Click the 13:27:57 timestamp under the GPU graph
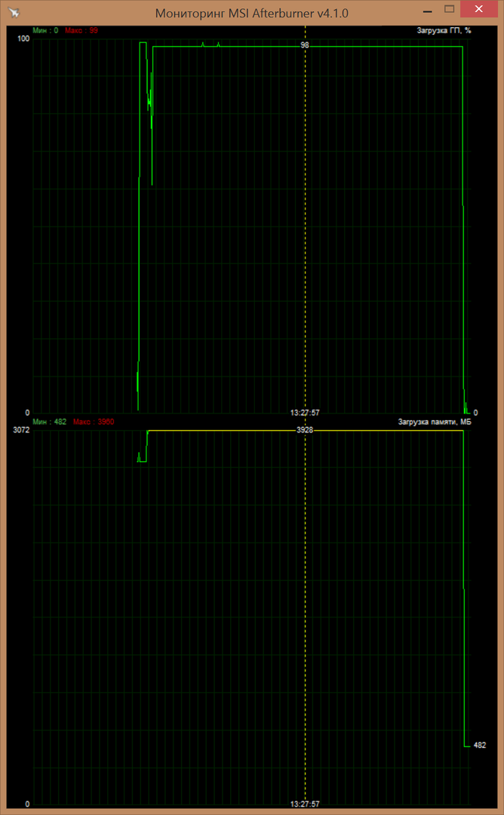The width and height of the screenshot is (504, 815). (x=305, y=413)
